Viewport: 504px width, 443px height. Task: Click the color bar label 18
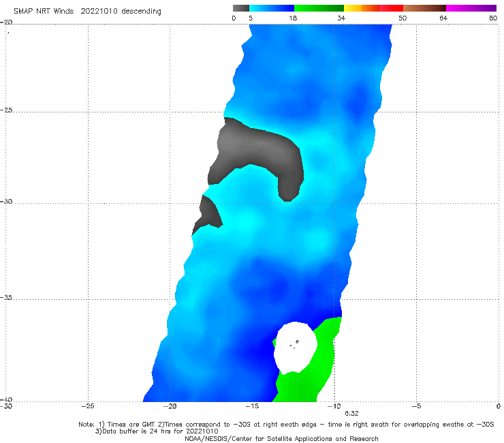293,18
